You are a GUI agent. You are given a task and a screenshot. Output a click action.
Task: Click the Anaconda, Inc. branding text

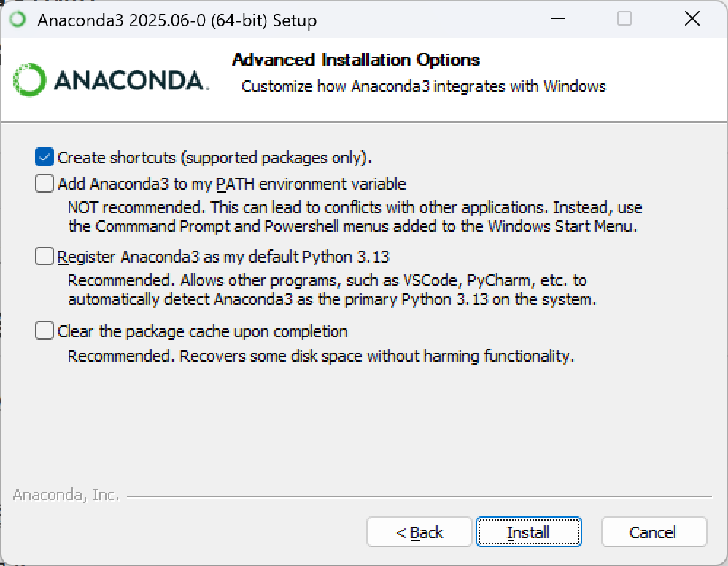pyautogui.click(x=66, y=495)
